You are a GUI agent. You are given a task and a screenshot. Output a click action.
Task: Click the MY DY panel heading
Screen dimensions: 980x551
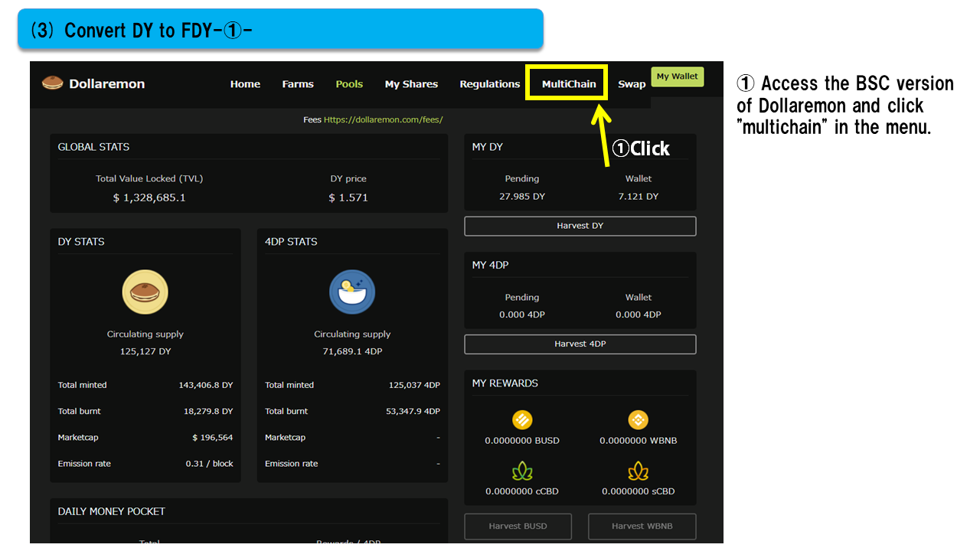click(x=488, y=147)
